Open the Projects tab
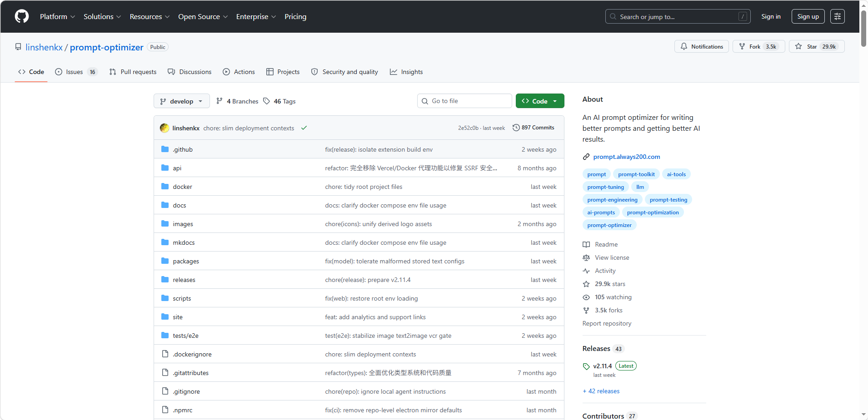The image size is (868, 420). point(283,72)
